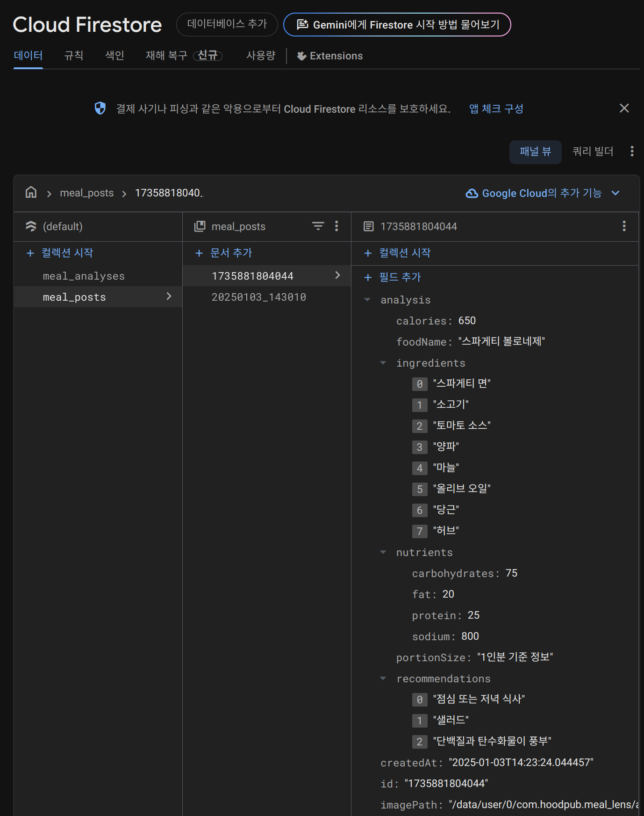Click ingredient 5 "올리브 오일"
This screenshot has height=816, width=644.
tap(462, 489)
